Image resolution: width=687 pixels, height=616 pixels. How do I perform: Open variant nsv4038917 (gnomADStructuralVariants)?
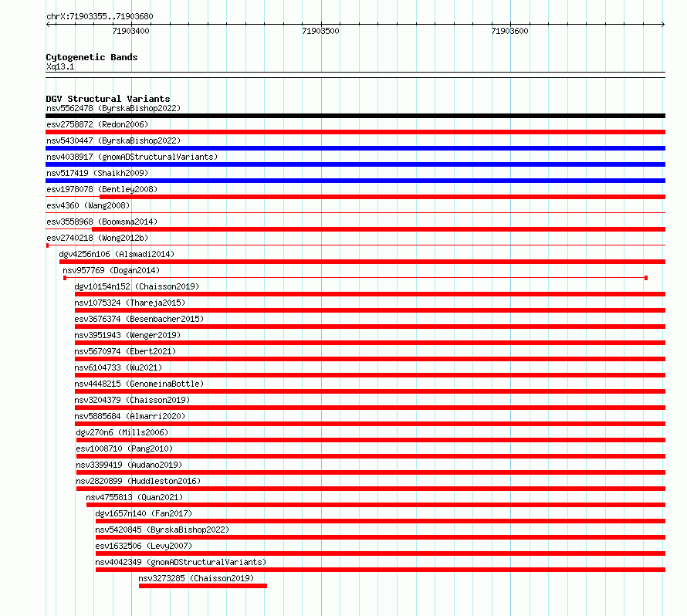132,157
